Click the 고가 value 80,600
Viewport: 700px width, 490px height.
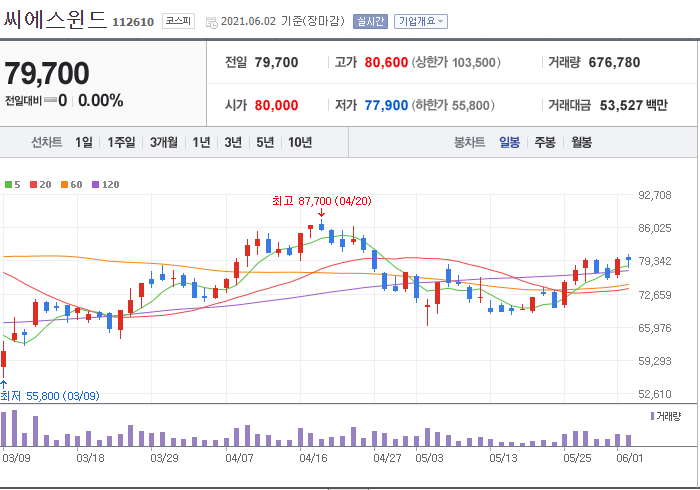click(x=386, y=62)
